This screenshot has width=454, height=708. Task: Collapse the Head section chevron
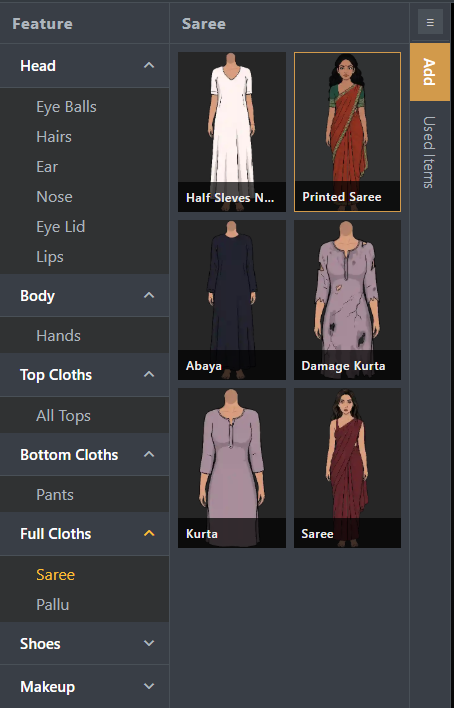point(149,65)
